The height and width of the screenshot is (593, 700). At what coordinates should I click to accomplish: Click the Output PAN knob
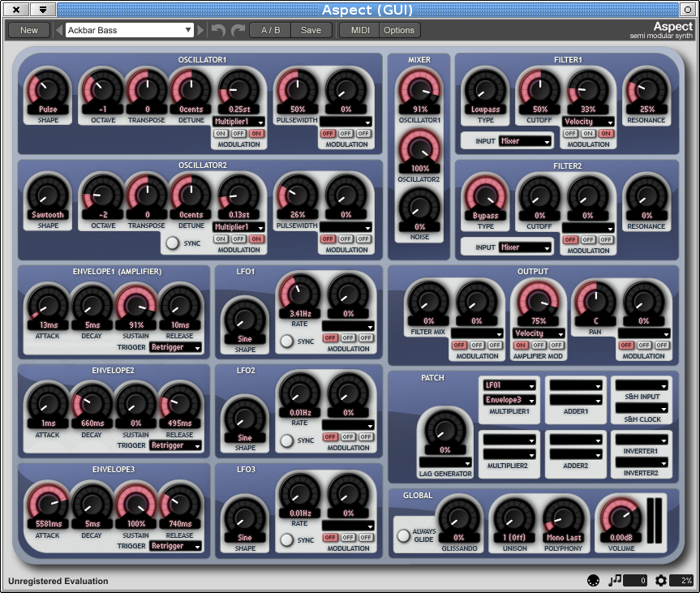(595, 303)
